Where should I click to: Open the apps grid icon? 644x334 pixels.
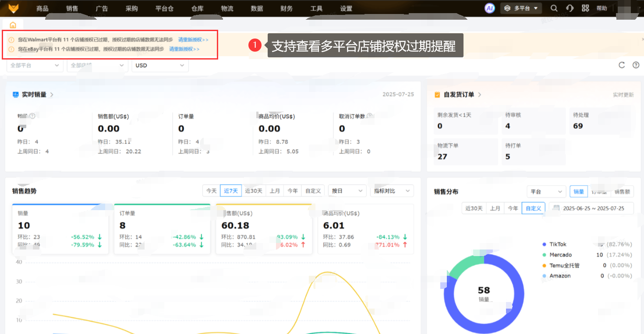tap(585, 8)
